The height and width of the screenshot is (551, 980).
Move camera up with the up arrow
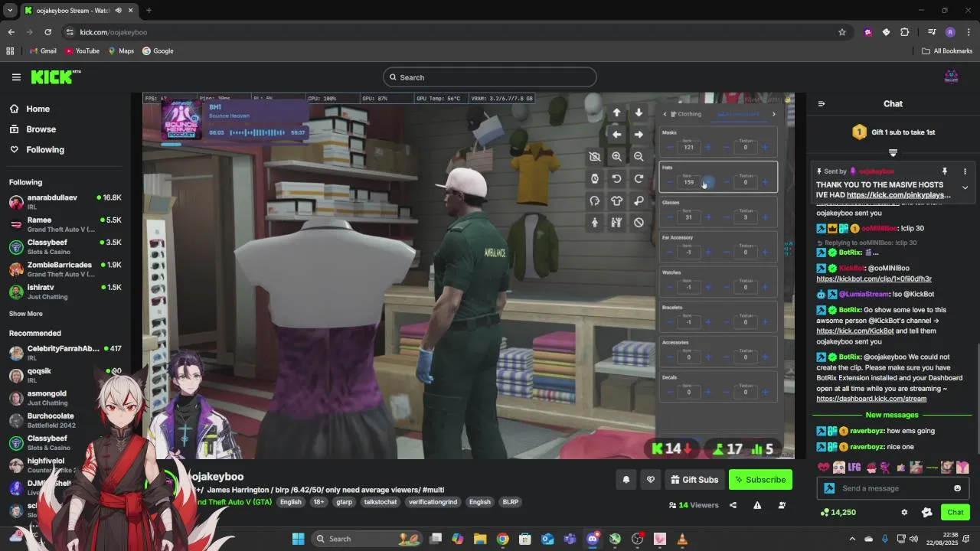(x=616, y=112)
